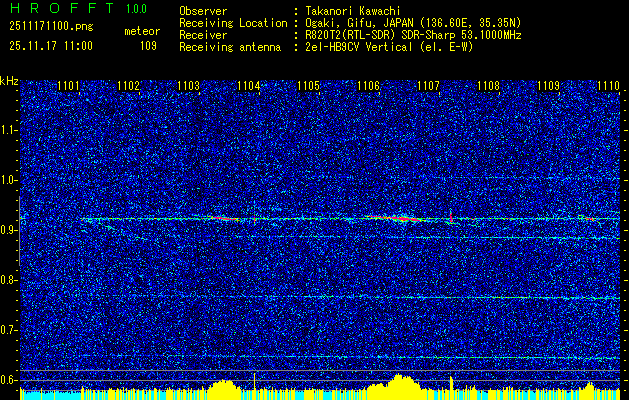Select the filename 2511171100.png
The height and width of the screenshot is (400, 629).
(x=51, y=27)
